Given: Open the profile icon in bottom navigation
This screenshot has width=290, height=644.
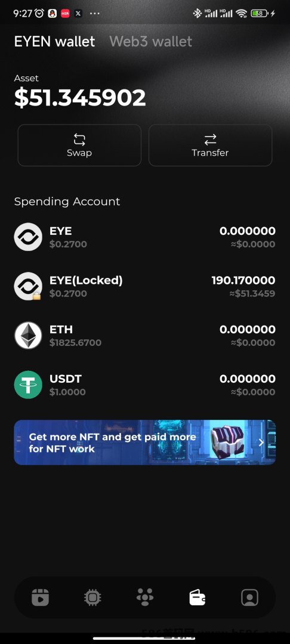Looking at the screenshot, I should coord(249,597).
